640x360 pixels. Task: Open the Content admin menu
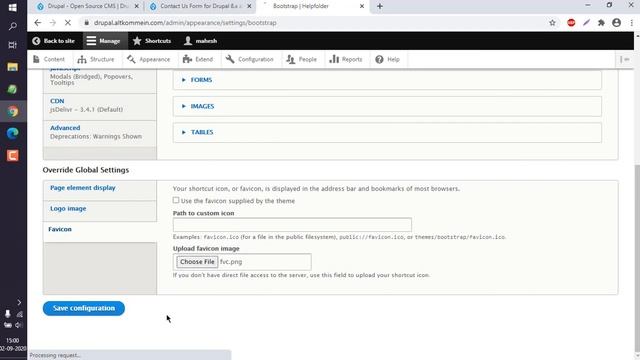pyautogui.click(x=49, y=60)
